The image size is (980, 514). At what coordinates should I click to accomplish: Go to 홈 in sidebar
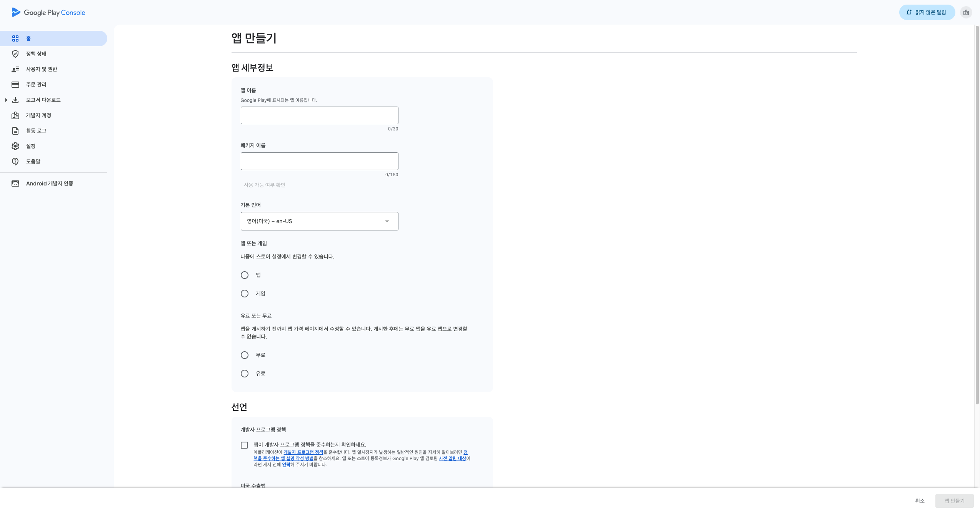coord(28,38)
